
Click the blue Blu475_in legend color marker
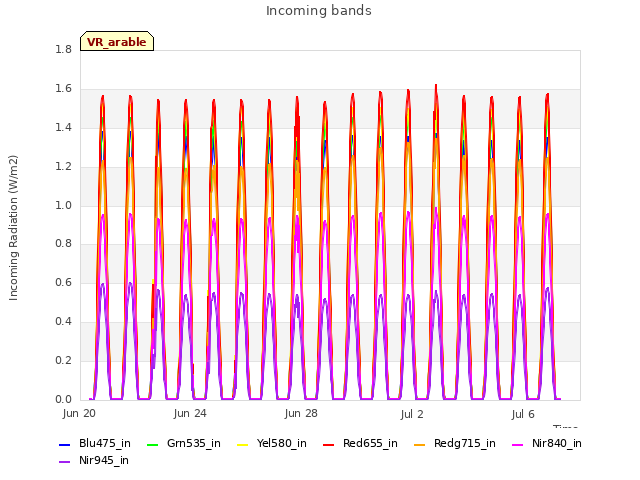click(x=65, y=444)
